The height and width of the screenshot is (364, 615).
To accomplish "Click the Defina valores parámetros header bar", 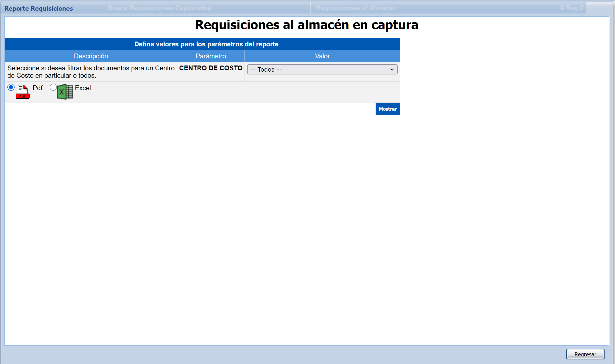I will click(x=206, y=44).
